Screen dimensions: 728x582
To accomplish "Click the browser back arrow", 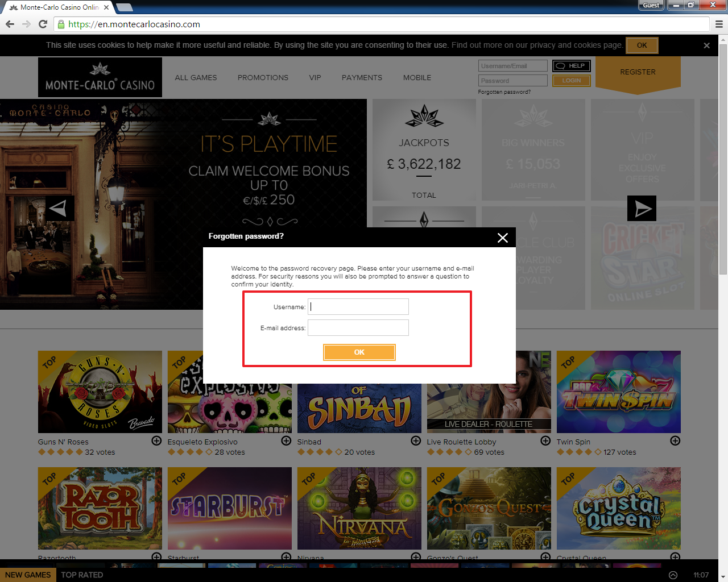I will pyautogui.click(x=10, y=24).
